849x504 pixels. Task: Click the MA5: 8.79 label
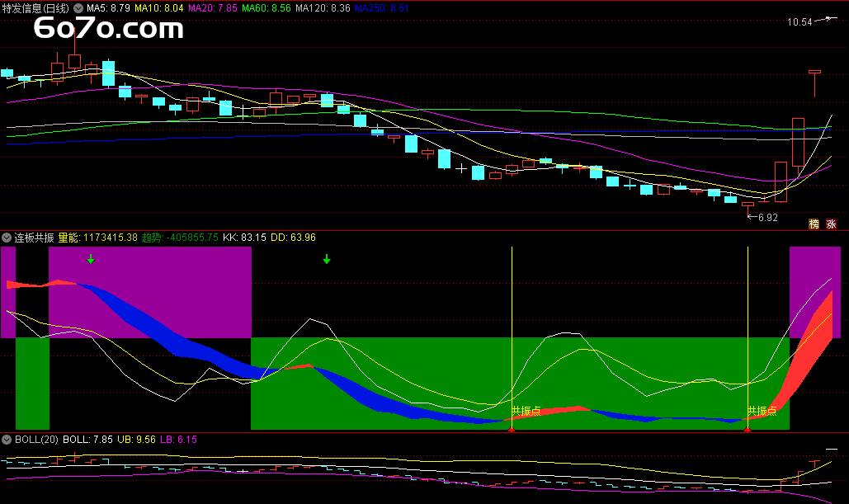pos(108,8)
